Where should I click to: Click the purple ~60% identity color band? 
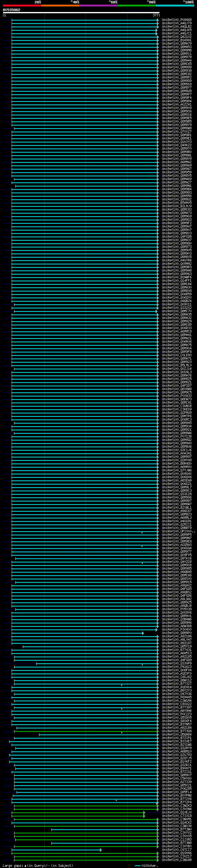(99, 6)
